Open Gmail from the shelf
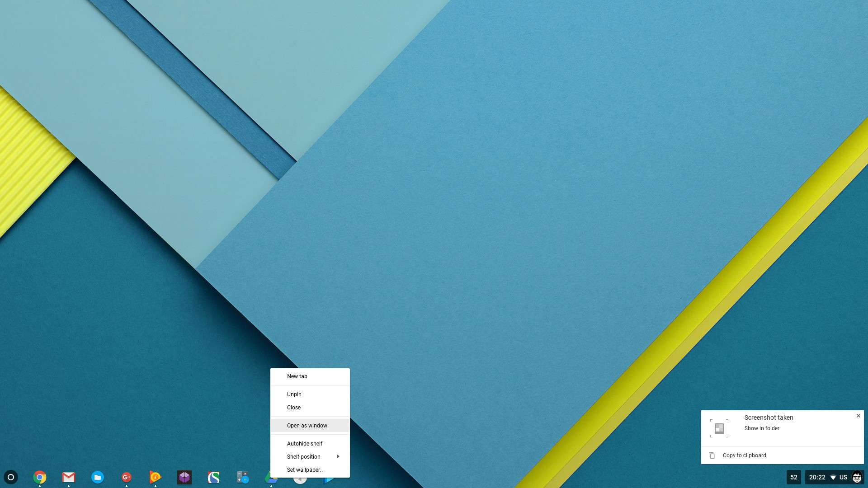 coord(69,477)
